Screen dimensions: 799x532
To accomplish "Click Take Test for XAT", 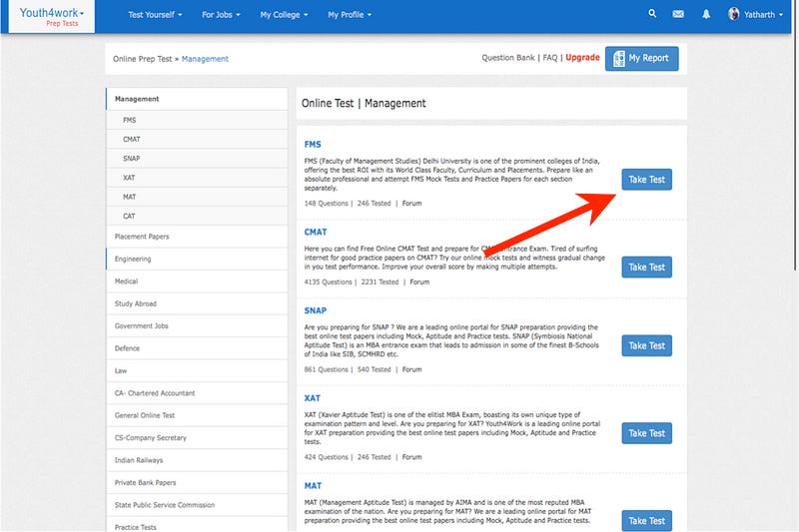I will pos(646,433).
